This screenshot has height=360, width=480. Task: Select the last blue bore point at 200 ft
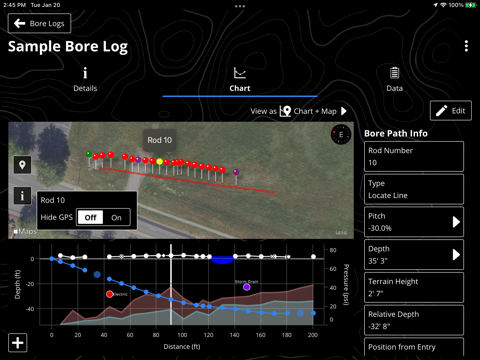313,313
